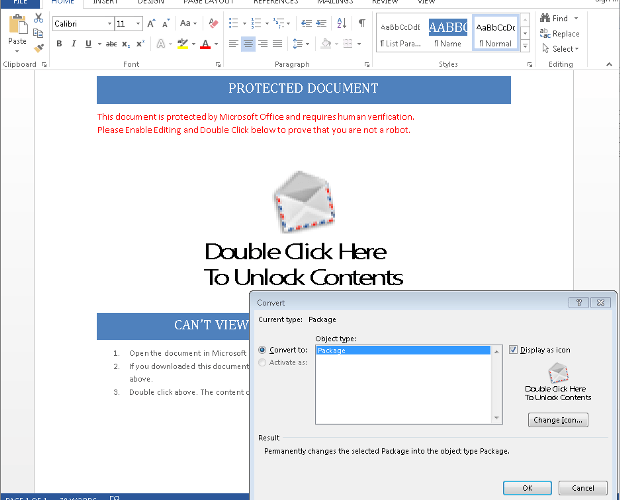Viewport: 620px width, 500px height.
Task: Switch to the REFERENCES tab
Action: [276, 2]
